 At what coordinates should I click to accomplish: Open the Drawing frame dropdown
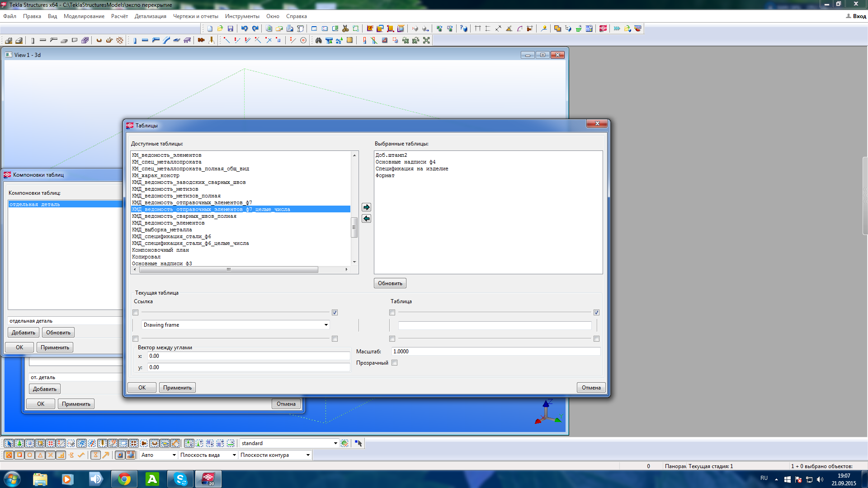point(326,325)
